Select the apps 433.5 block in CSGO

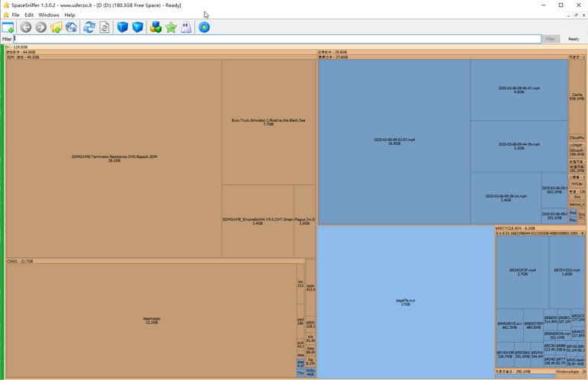coord(310,288)
